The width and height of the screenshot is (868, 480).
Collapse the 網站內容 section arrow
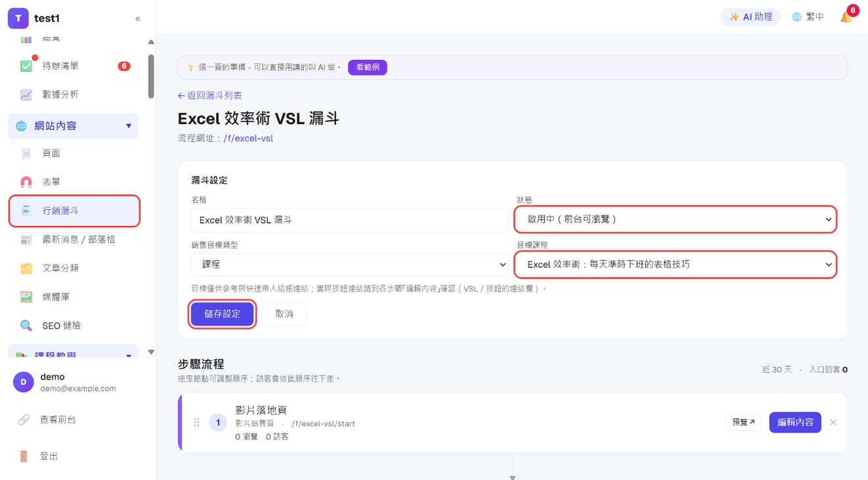[x=129, y=126]
